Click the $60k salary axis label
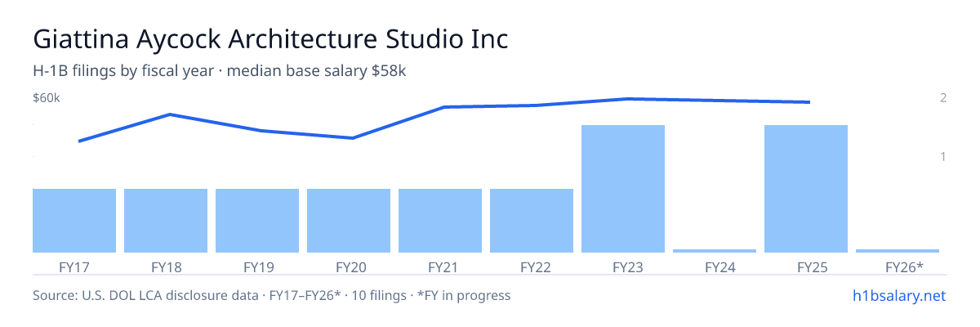 tap(47, 98)
